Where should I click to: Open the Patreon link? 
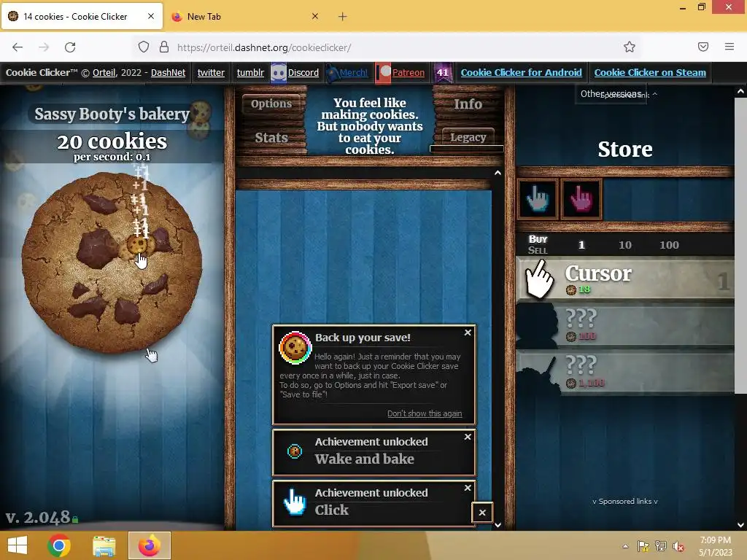tap(409, 72)
